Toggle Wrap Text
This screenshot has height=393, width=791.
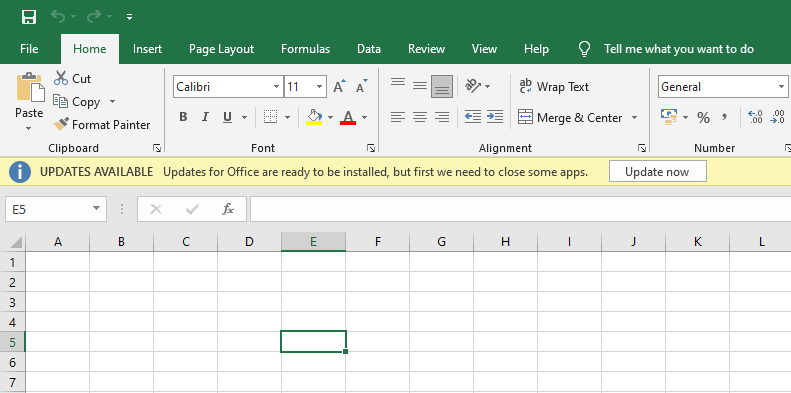pos(554,87)
